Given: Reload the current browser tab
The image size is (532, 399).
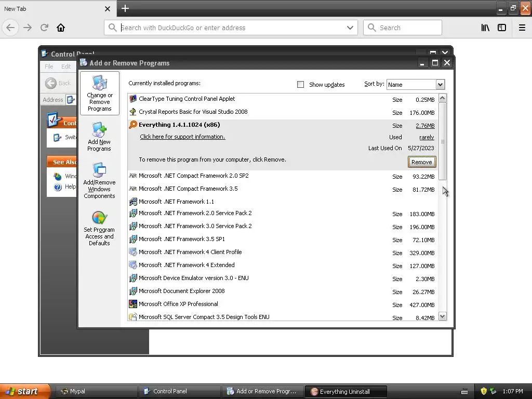Looking at the screenshot, I should [x=44, y=28].
